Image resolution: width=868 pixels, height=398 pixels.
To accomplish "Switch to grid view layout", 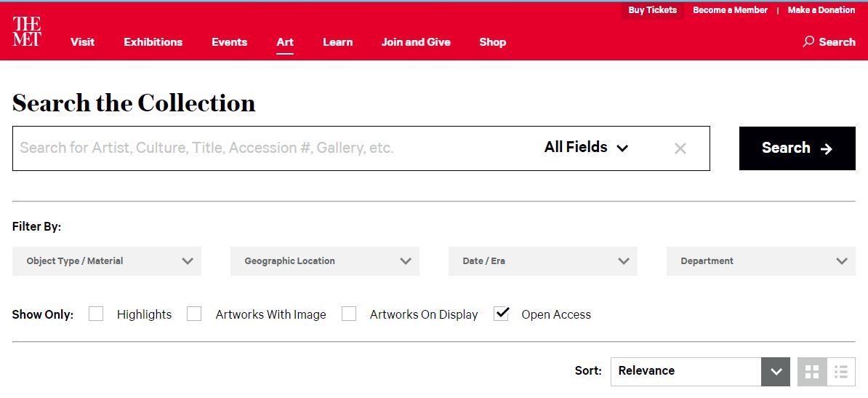I will point(811,372).
